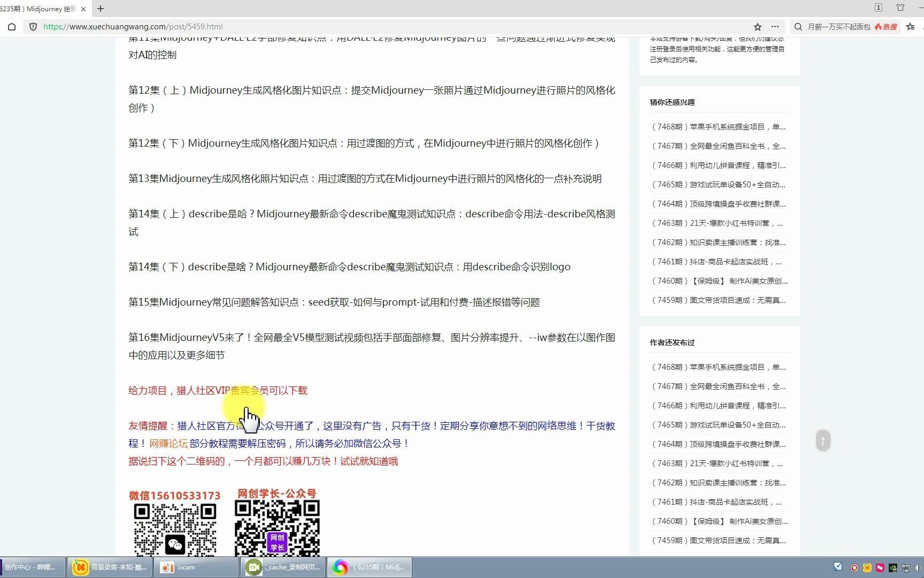Viewport: 924px width, 578px height.
Task: Switch to 创作中心 - 哔哩 taskbar window
Action: (x=33, y=567)
